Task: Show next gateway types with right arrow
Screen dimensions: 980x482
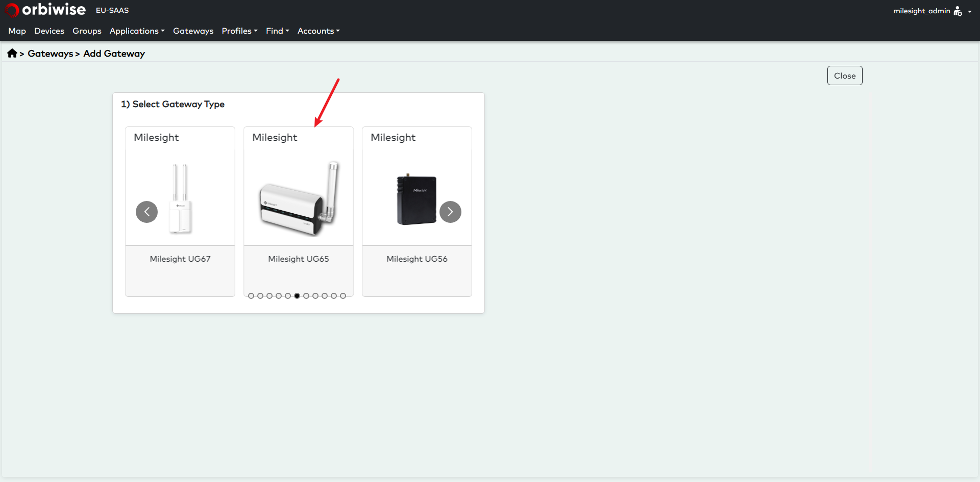Action: tap(450, 212)
